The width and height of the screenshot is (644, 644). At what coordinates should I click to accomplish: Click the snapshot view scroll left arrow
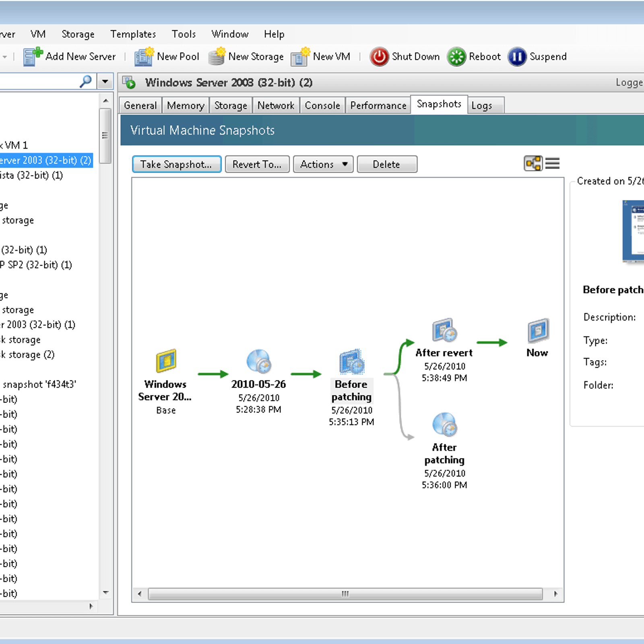pyautogui.click(x=140, y=594)
